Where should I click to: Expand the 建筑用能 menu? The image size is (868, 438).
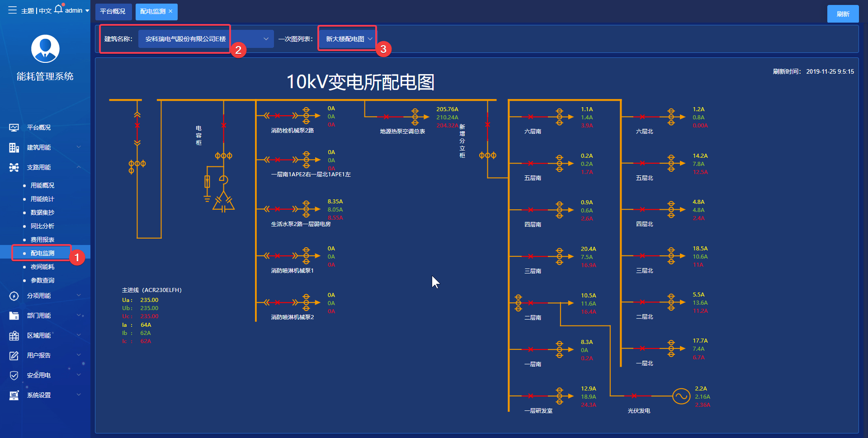[x=79, y=147]
